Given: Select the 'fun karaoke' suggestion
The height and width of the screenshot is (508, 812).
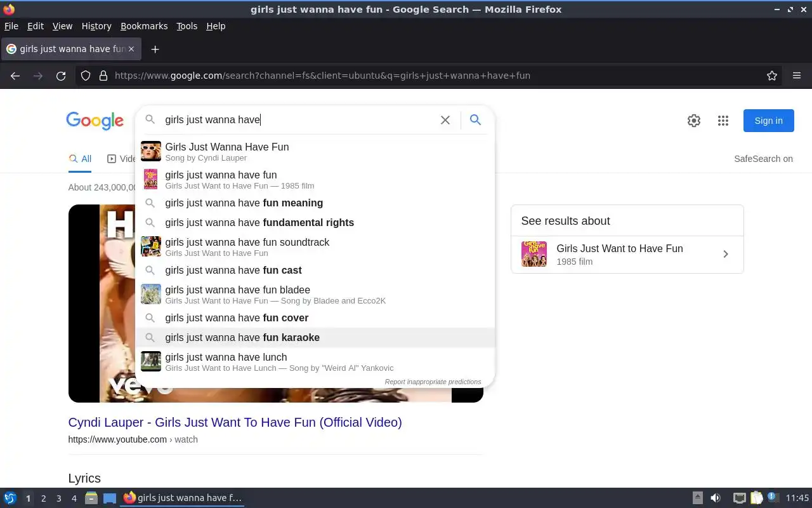Looking at the screenshot, I should (x=315, y=338).
